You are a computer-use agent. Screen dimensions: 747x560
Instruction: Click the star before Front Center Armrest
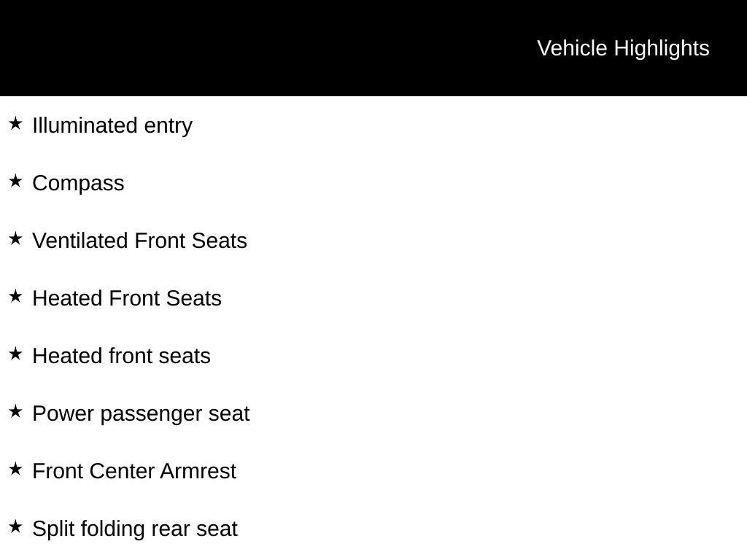15,469
